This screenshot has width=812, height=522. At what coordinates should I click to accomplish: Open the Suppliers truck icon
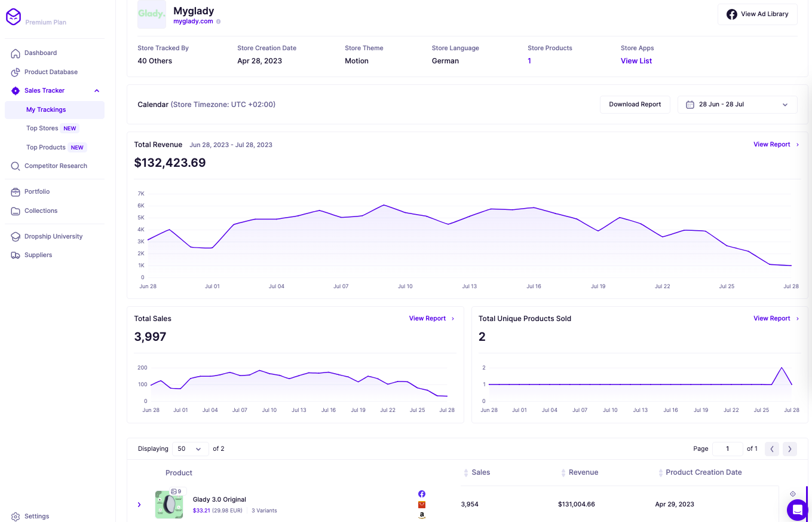16,255
